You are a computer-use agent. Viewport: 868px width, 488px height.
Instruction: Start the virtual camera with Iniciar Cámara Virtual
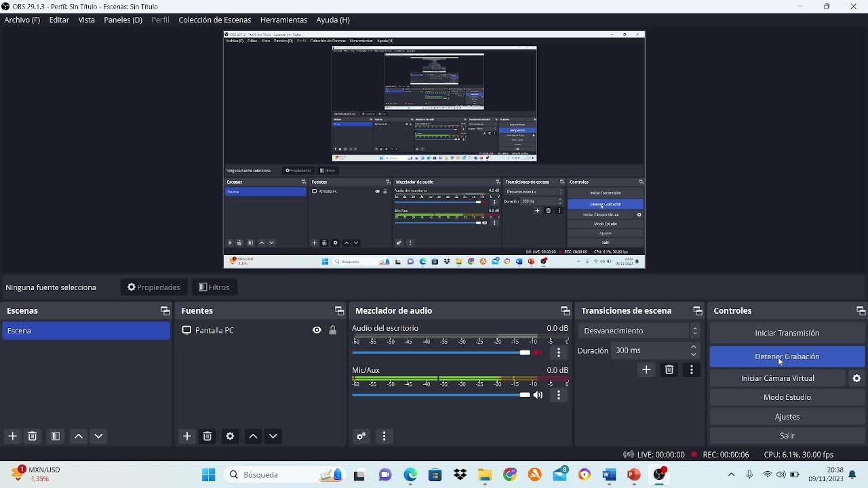point(778,378)
